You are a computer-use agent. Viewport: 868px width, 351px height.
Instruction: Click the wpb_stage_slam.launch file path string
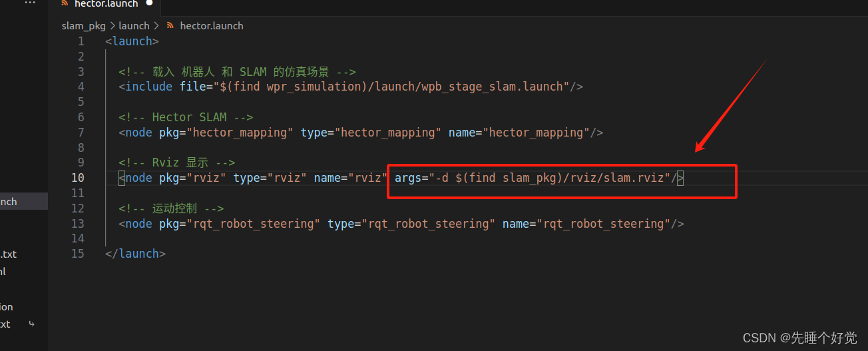(x=393, y=87)
